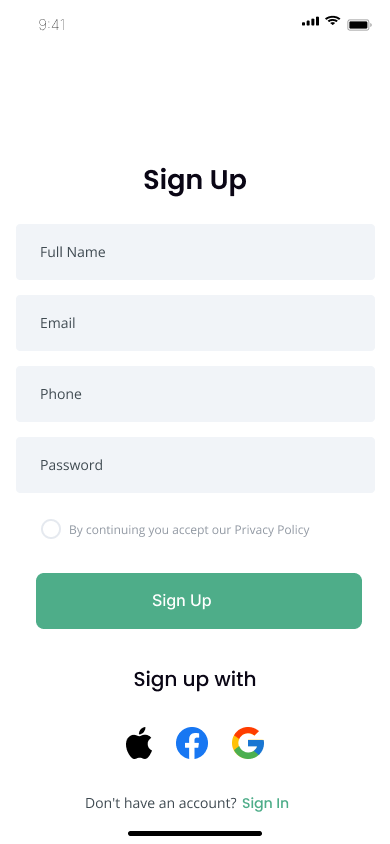The image size is (390, 844).
Task: Tap the 9:41 clock in status bar
Action: (x=52, y=25)
